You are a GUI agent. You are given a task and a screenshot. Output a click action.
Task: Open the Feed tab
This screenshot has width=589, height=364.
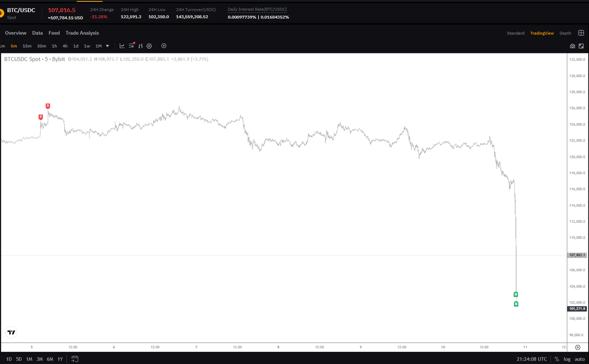[x=54, y=33]
